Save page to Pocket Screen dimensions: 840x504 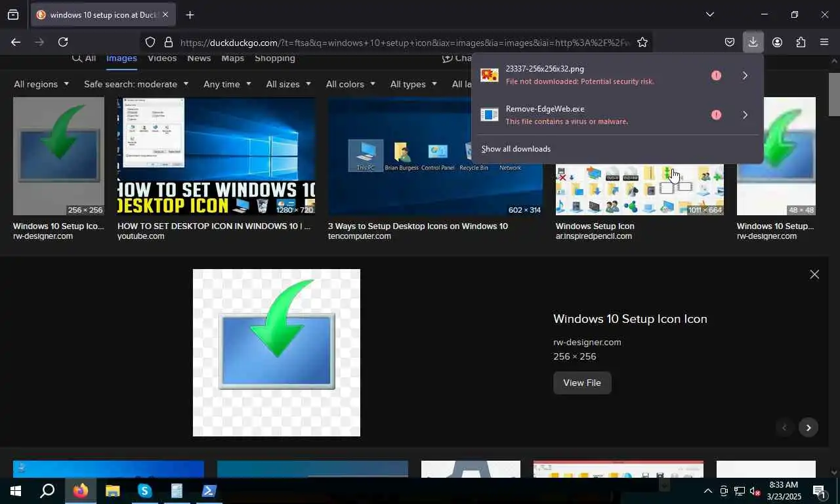pos(730,42)
